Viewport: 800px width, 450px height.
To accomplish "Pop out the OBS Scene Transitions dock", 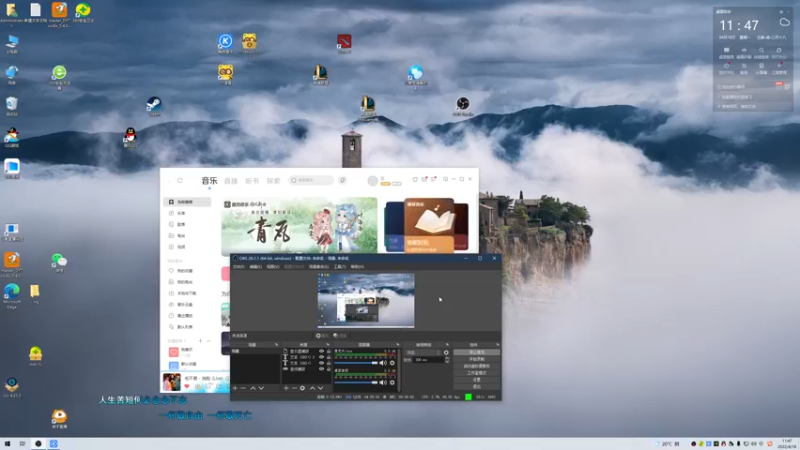I will tap(447, 345).
